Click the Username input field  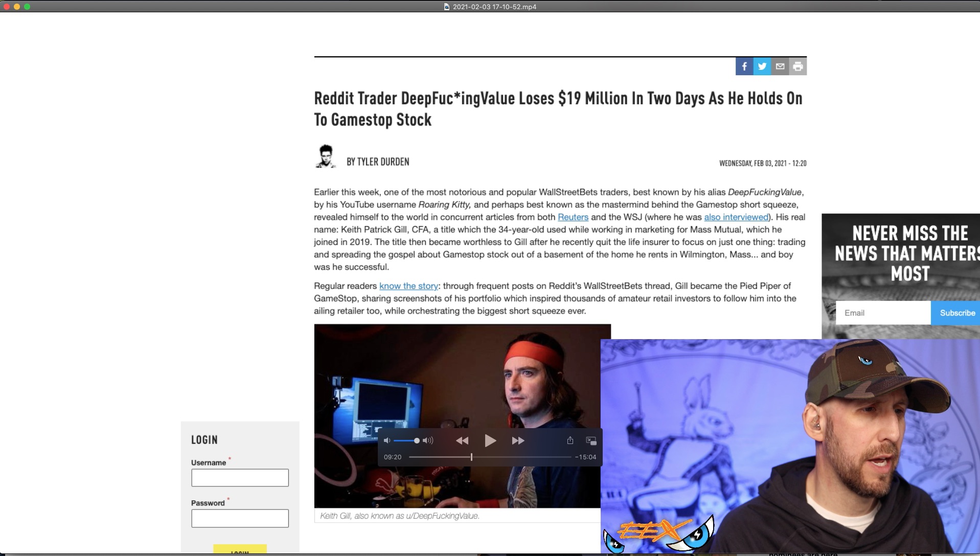pos(240,478)
